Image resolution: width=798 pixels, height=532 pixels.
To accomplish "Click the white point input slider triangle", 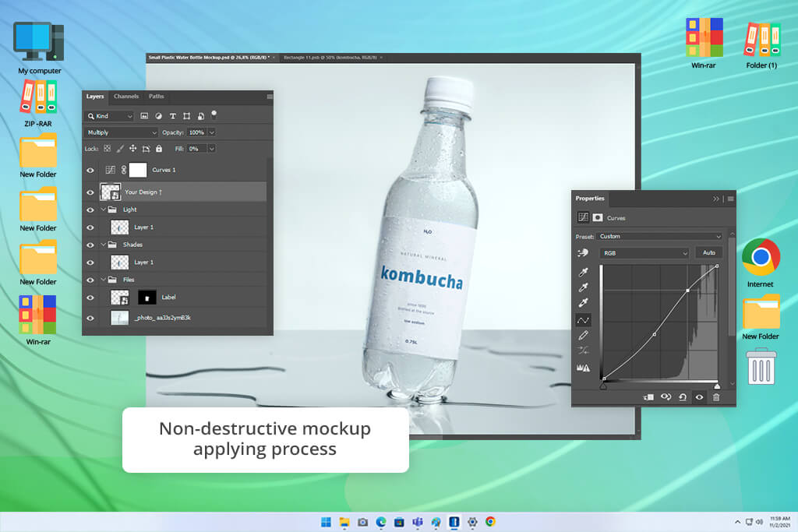I will [x=717, y=386].
